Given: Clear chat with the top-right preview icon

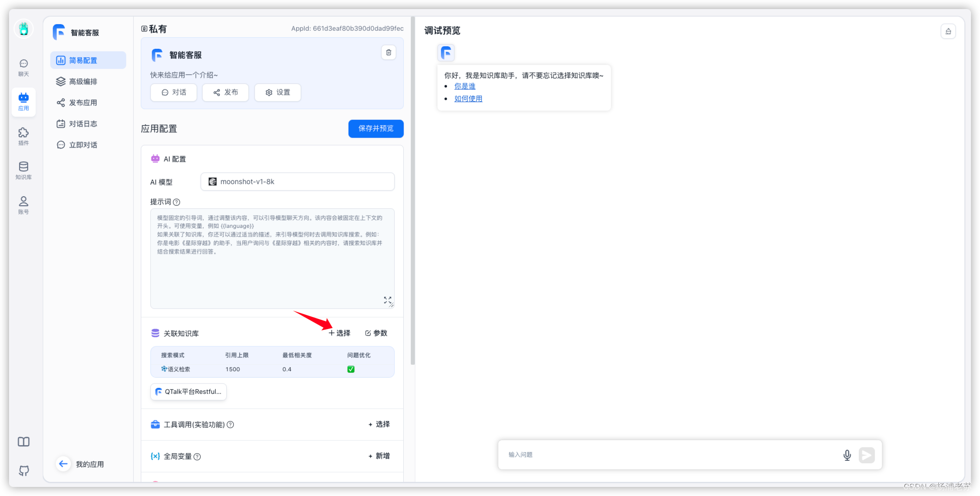Looking at the screenshot, I should (948, 31).
